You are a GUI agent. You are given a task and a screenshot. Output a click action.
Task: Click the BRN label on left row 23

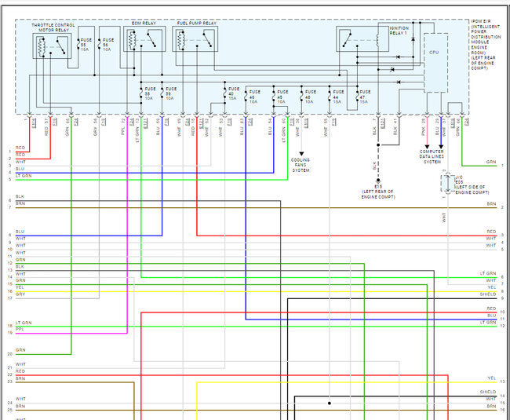point(20,378)
